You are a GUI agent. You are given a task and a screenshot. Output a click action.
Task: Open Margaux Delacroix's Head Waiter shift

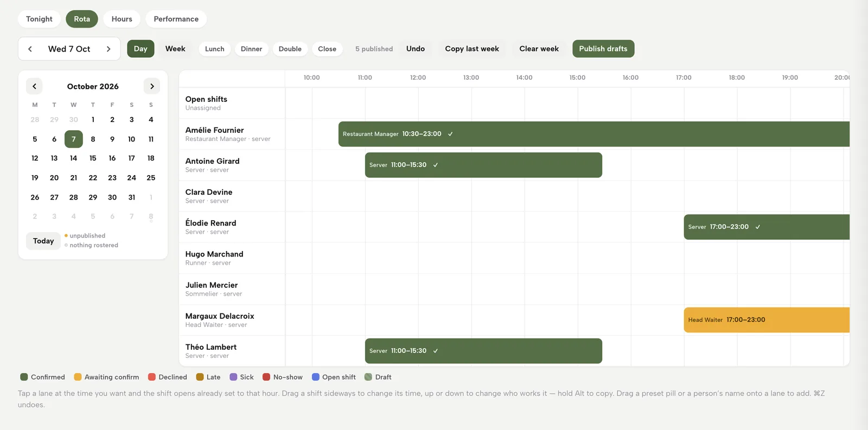pyautogui.click(x=767, y=320)
